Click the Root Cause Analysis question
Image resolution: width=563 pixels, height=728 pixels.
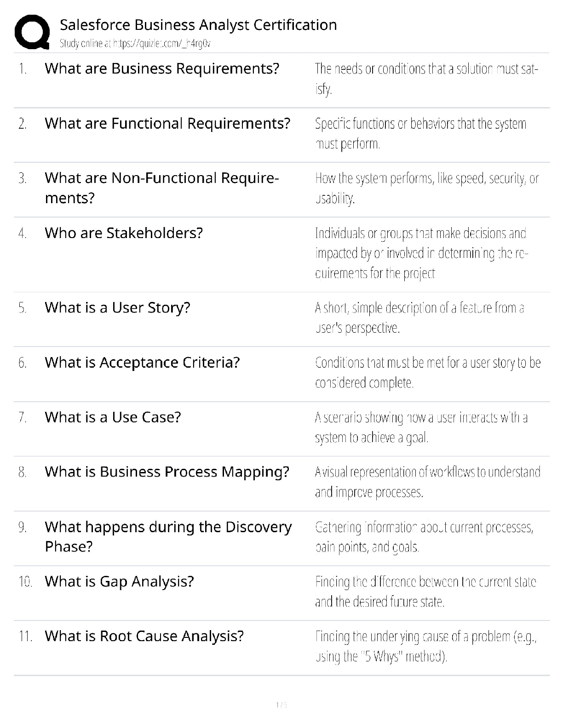point(144,636)
